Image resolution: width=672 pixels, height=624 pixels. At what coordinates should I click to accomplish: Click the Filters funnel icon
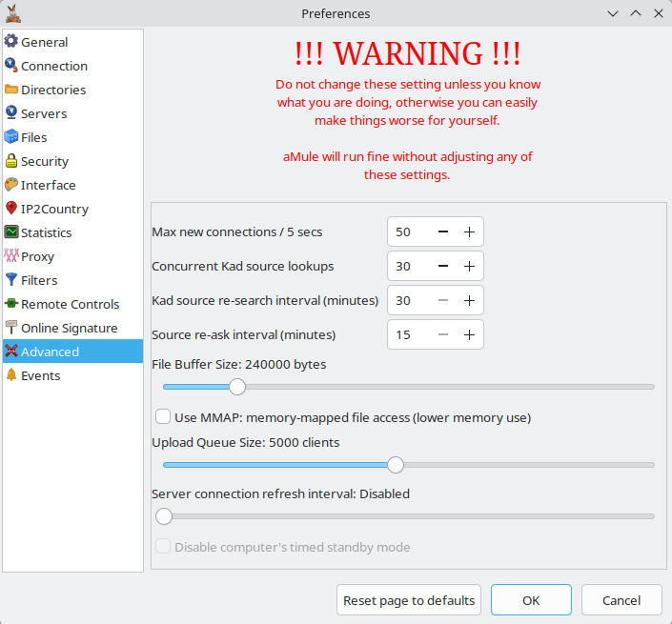tap(11, 280)
